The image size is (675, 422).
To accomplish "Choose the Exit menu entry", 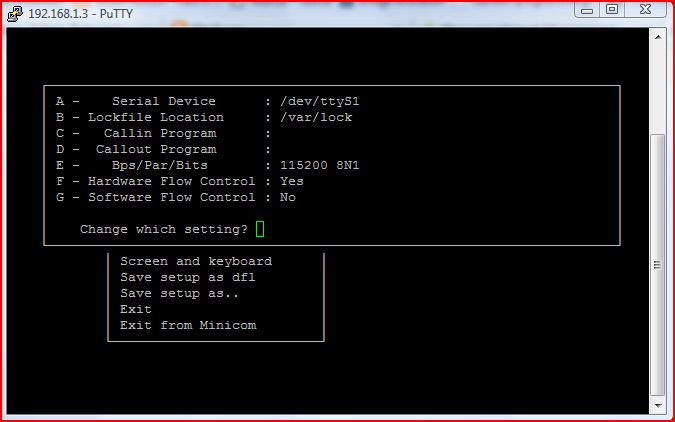I will coord(136,309).
